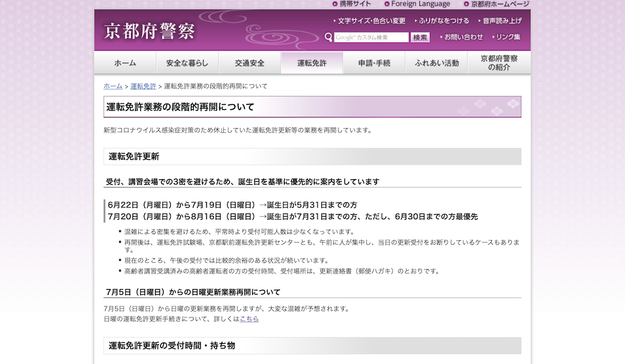This screenshot has height=364, width=625.
Task: Open the 携帯サイト link
Action: 351,4
